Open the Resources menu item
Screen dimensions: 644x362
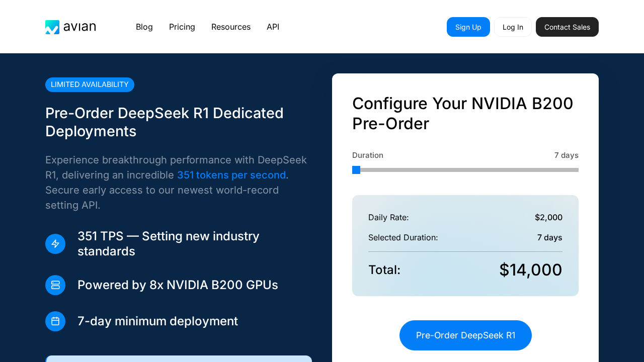click(x=231, y=27)
